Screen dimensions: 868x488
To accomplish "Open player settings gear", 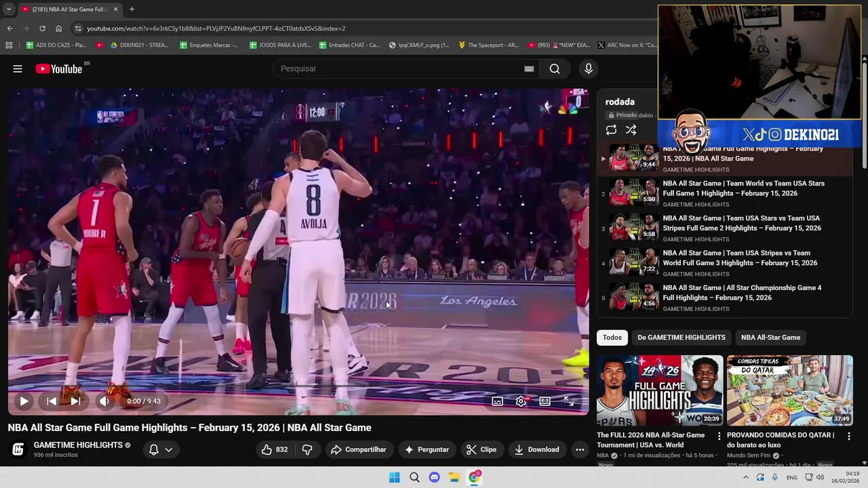I will tap(521, 401).
